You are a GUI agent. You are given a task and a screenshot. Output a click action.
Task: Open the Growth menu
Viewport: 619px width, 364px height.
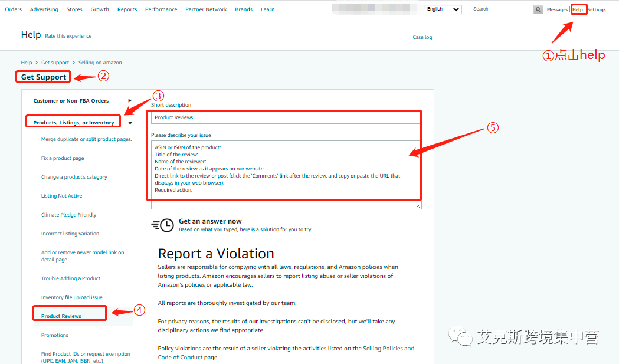100,9
